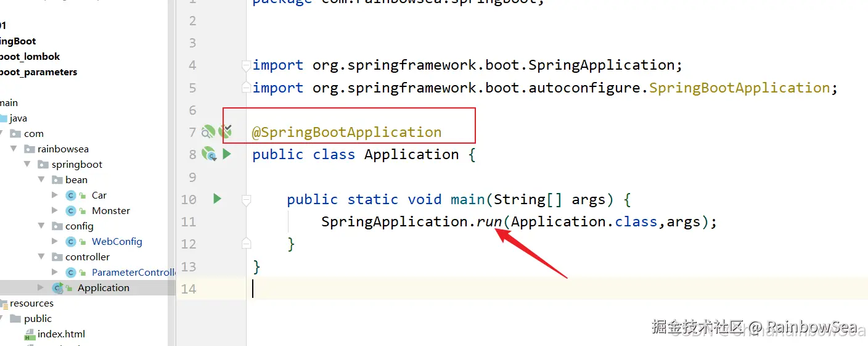This screenshot has height=346, width=868.
Task: Select ParameterController in the project tree
Action: (134, 273)
